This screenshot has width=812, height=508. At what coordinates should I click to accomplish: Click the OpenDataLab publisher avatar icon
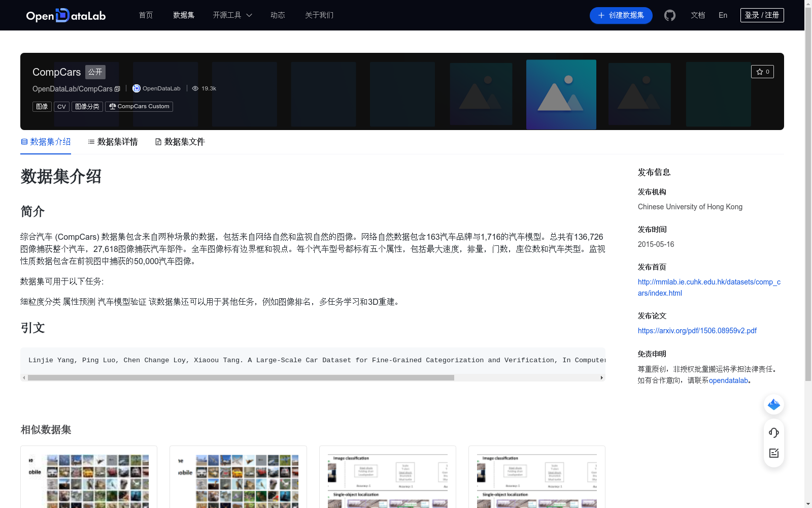pyautogui.click(x=136, y=88)
